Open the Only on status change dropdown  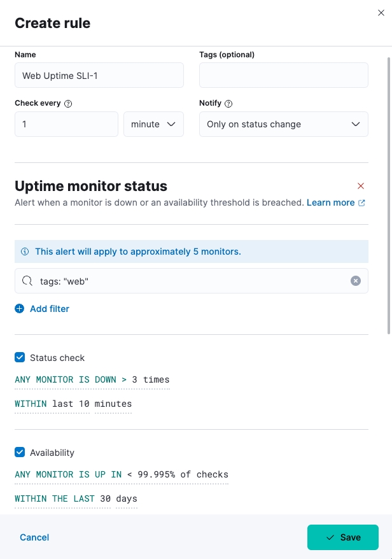pyautogui.click(x=284, y=124)
